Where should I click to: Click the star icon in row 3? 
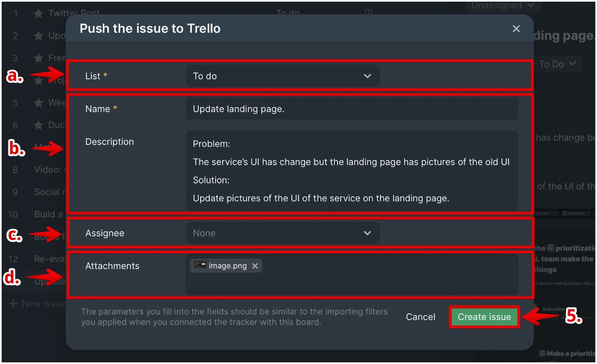pyautogui.click(x=38, y=58)
